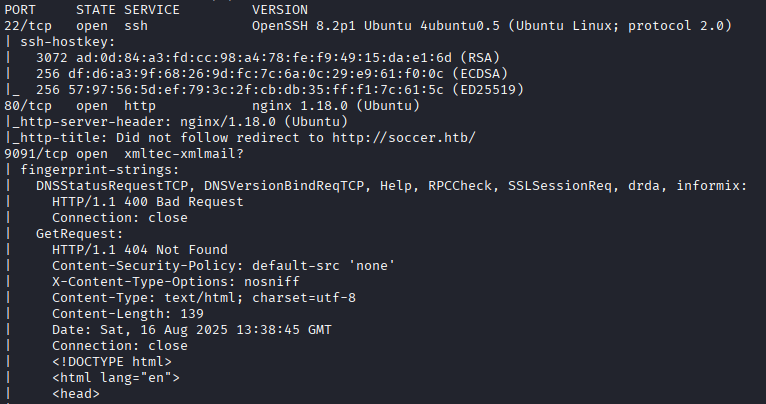This screenshot has width=766, height=404.
Task: Click the 22/tcp port entry
Action: click(28, 25)
